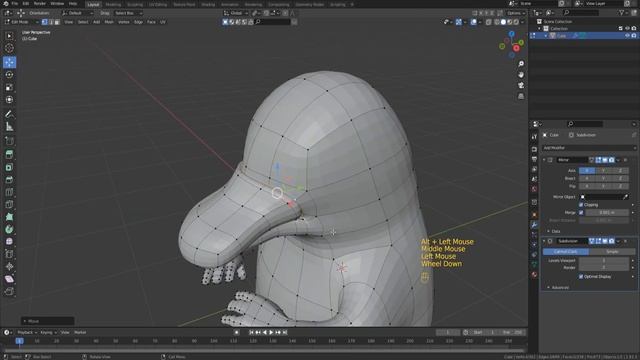Select the Inset Faces tool
This screenshot has height=360, width=640.
pyautogui.click(x=9, y=167)
